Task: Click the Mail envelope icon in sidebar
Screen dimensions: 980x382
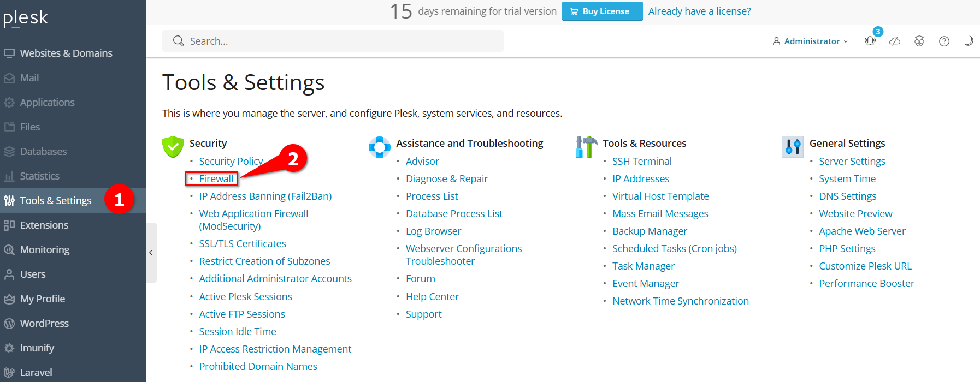Action: point(9,78)
